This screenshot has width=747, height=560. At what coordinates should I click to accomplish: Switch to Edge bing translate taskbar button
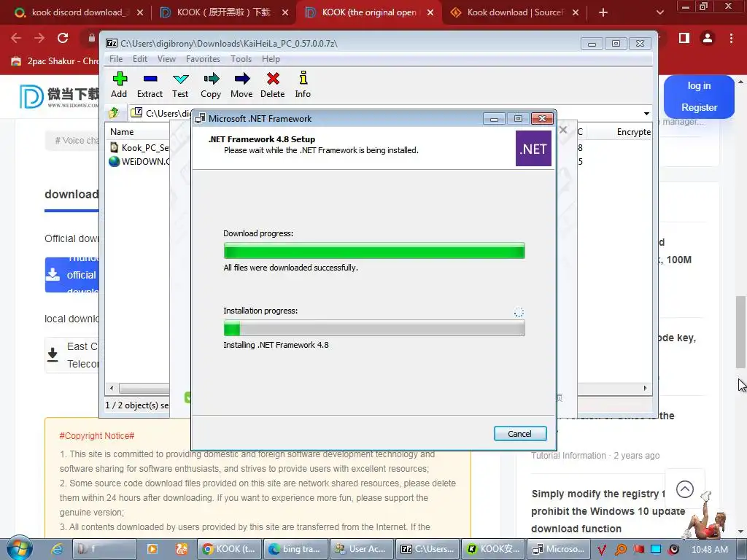tap(296, 549)
